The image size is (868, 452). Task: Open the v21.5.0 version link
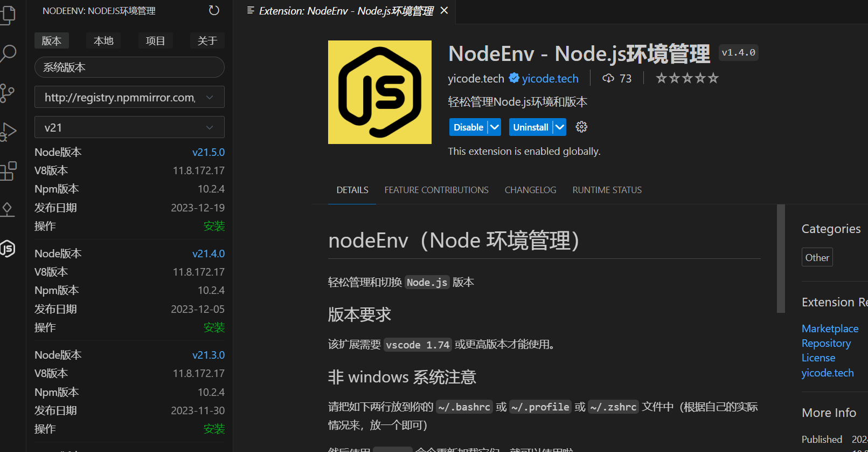pyautogui.click(x=209, y=152)
